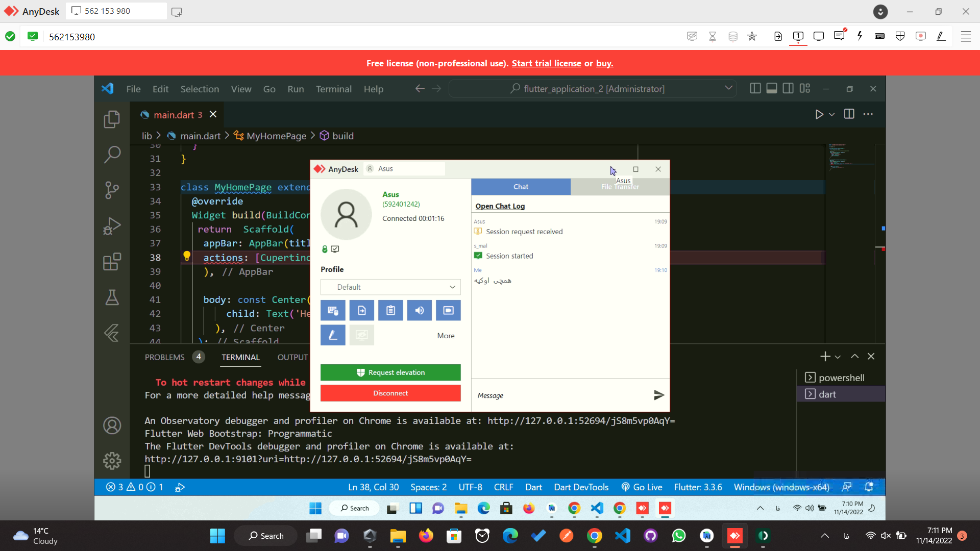Open the Flutter sidebar view in VS Code
980x551 pixels.
point(112,333)
